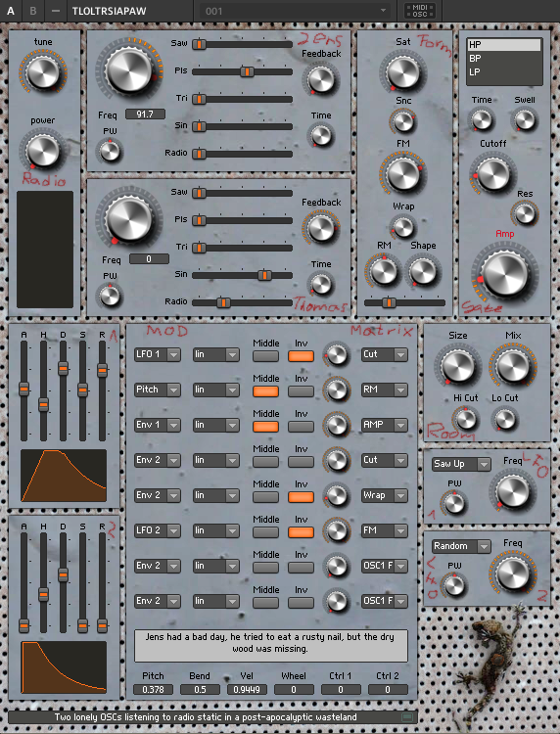The height and width of the screenshot is (734, 560).
Task: Click the A preset slot button
Action: tap(11, 11)
